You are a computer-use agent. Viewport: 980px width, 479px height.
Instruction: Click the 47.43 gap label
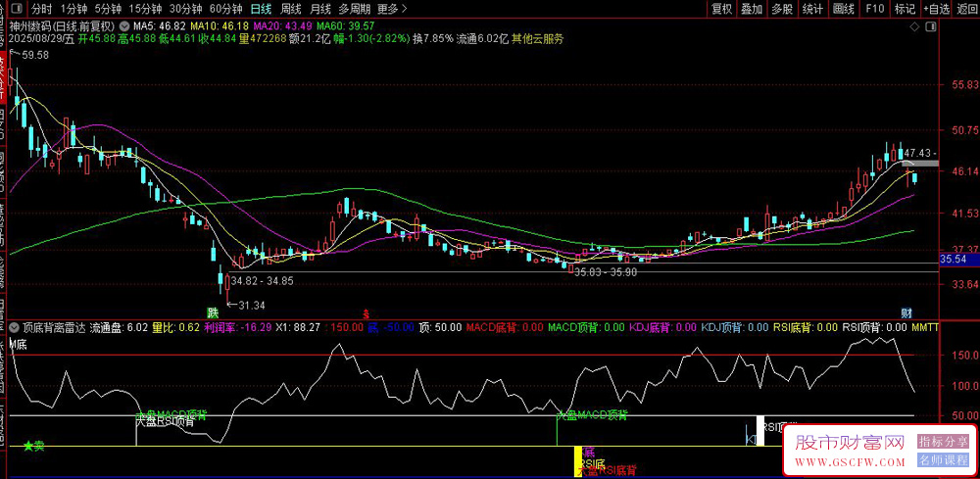(917, 153)
